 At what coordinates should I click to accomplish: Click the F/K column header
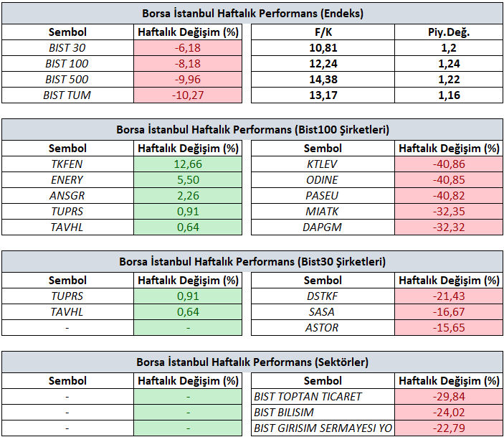(323, 32)
